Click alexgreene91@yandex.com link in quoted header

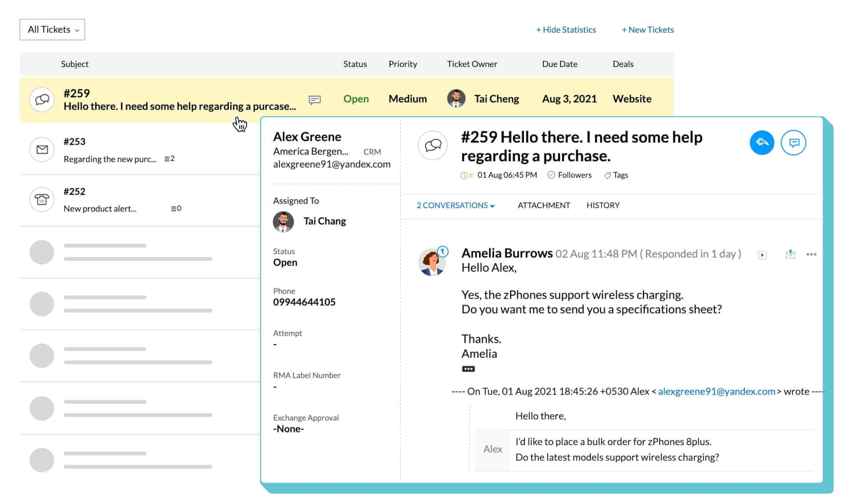716,391
